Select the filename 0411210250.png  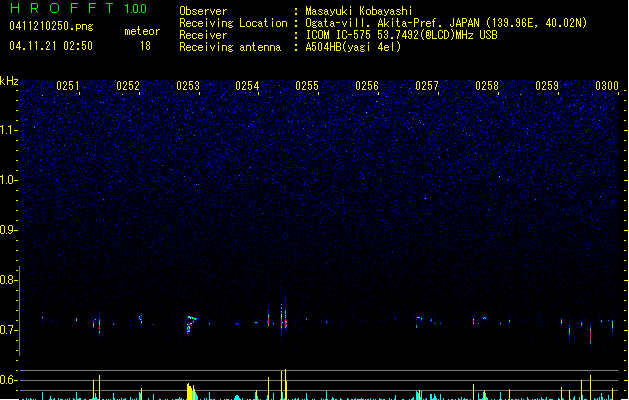pyautogui.click(x=51, y=26)
